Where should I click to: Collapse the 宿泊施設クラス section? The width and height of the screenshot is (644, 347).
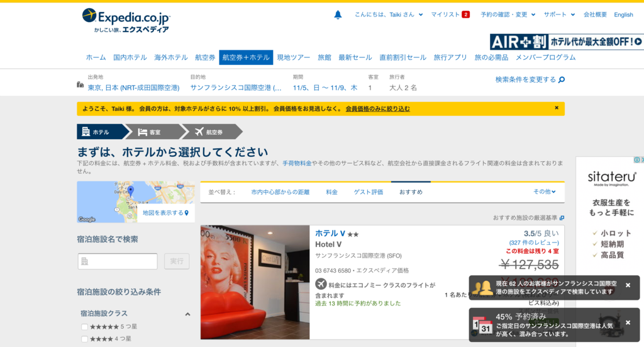(x=187, y=314)
